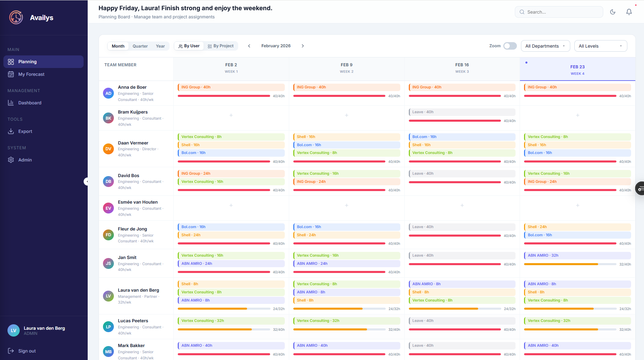Select the Year view tab
This screenshot has width=644, height=360.
[x=160, y=46]
